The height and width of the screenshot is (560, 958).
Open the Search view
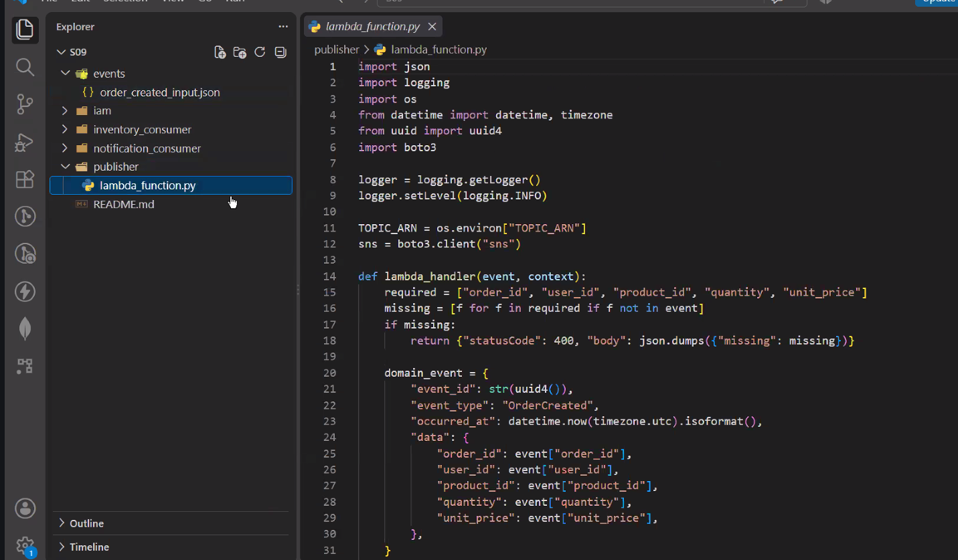tap(25, 67)
